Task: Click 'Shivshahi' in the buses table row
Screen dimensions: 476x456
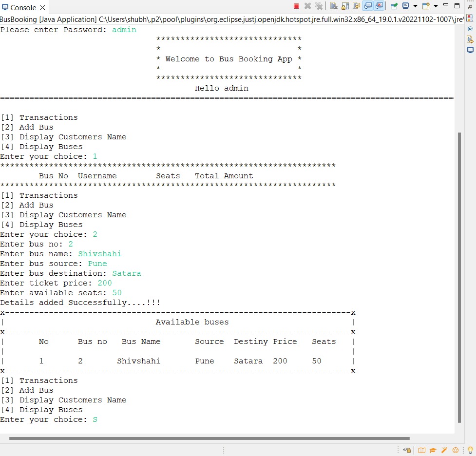Action: pos(138,361)
